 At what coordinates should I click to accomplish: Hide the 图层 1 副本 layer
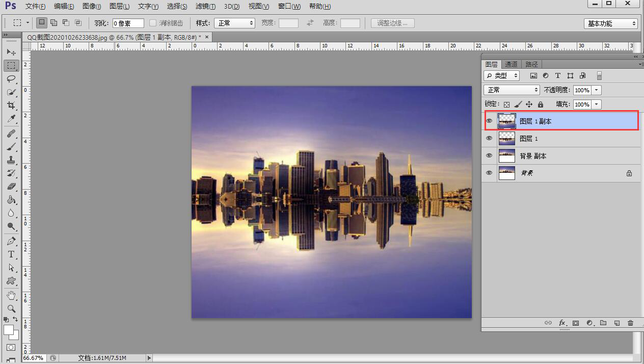pyautogui.click(x=489, y=121)
